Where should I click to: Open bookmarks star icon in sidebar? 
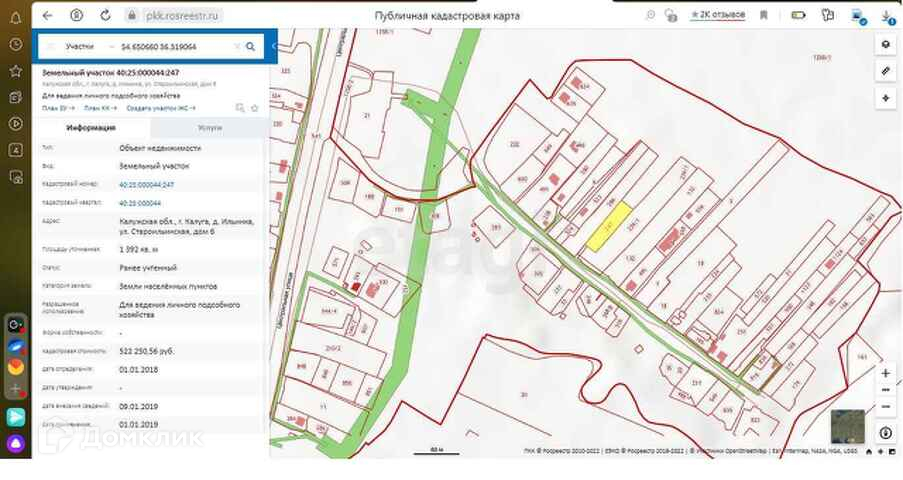click(16, 71)
